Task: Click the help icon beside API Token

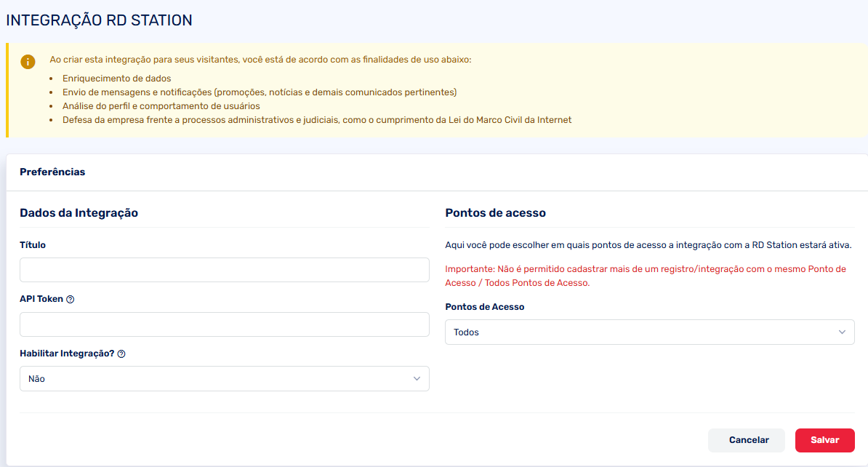Action: click(71, 300)
